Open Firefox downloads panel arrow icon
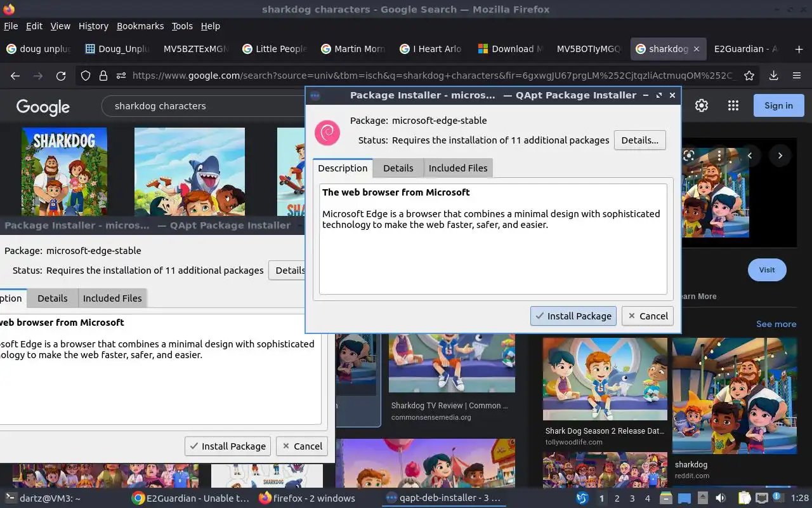Viewport: 812px width, 508px height. [x=773, y=76]
